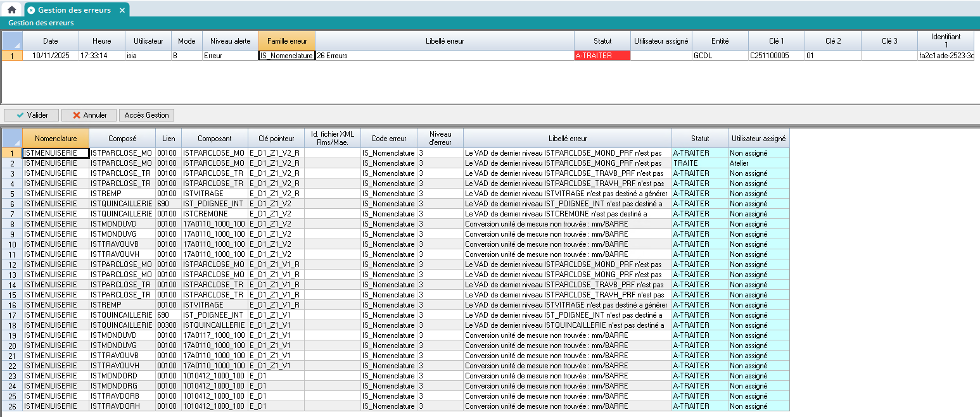
Task: Click the Niveau d'erreur column header
Action: pos(440,138)
